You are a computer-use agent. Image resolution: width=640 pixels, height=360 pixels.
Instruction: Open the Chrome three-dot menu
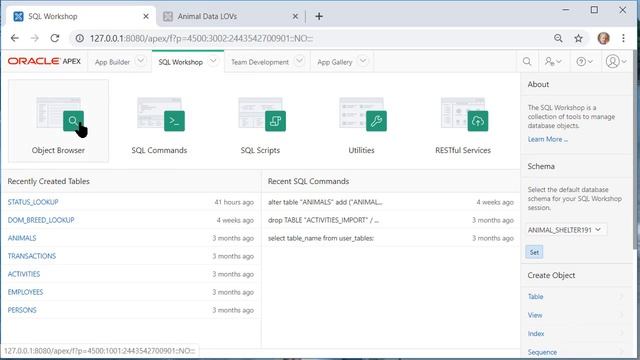pyautogui.click(x=623, y=38)
